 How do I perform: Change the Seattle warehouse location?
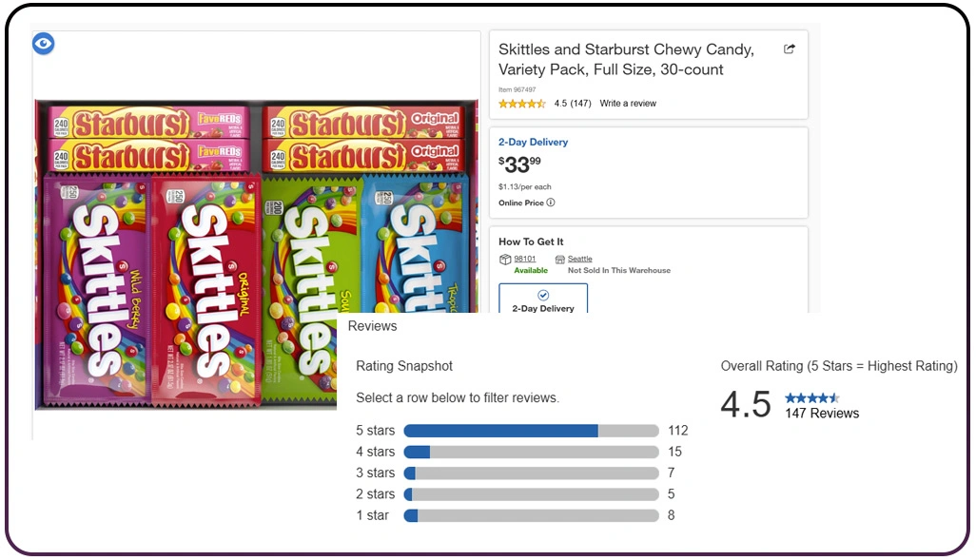[580, 259]
